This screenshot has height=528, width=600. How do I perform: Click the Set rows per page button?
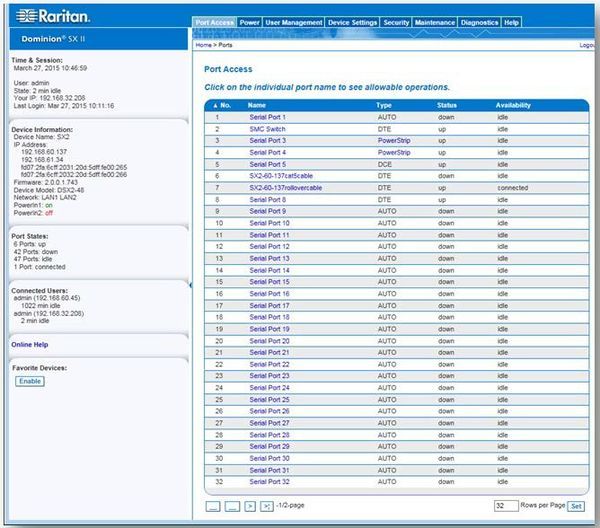[576, 506]
